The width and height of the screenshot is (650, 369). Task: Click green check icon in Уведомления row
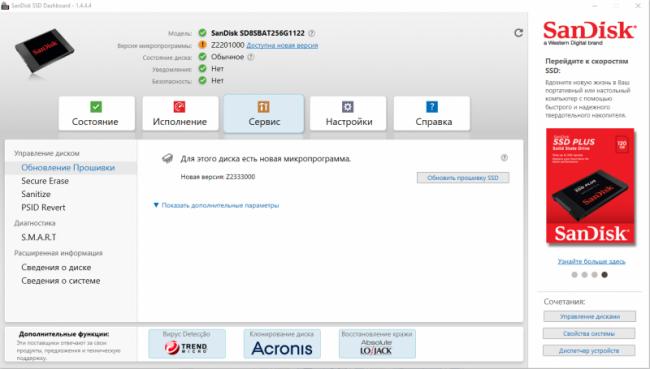click(202, 68)
